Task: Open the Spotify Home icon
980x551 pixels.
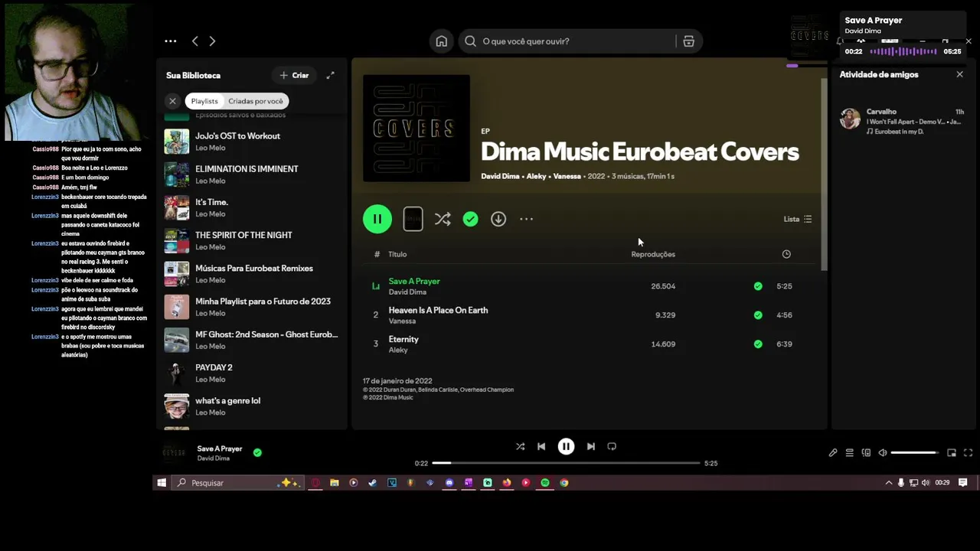Action: pos(442,41)
